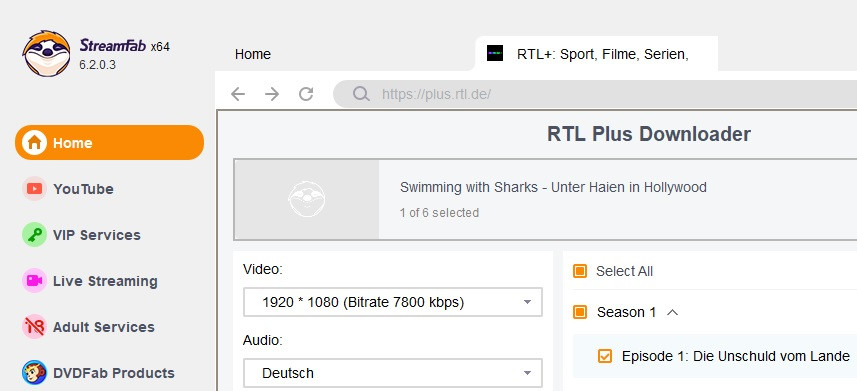This screenshot has height=391, width=857.
Task: Click the orange Home house icon
Action: pyautogui.click(x=34, y=143)
